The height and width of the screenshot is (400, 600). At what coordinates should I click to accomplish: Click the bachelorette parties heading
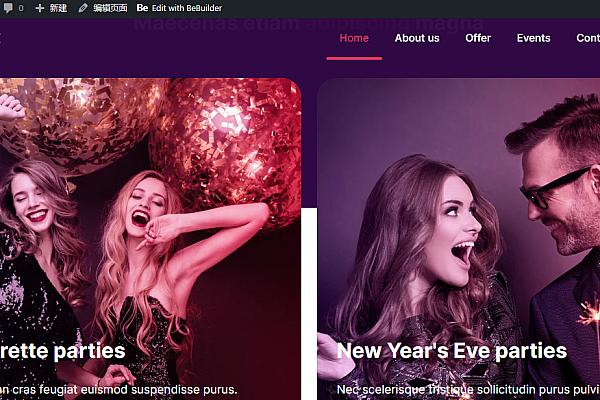tap(62, 351)
